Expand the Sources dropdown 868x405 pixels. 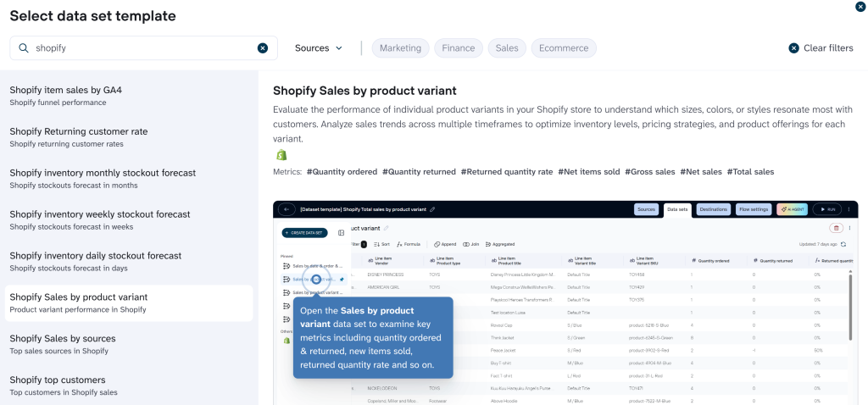pyautogui.click(x=319, y=48)
